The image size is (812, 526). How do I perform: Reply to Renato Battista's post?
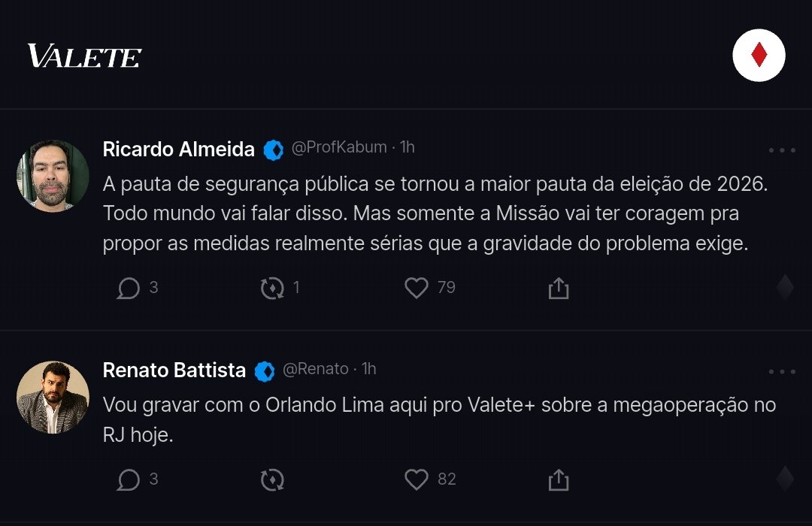[129, 479]
